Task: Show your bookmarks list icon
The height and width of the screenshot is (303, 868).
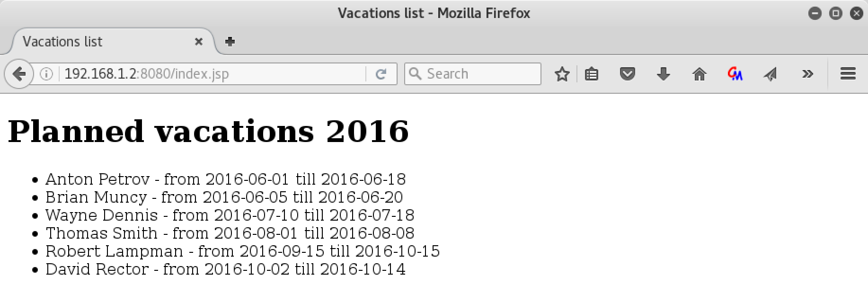Action: [x=592, y=74]
